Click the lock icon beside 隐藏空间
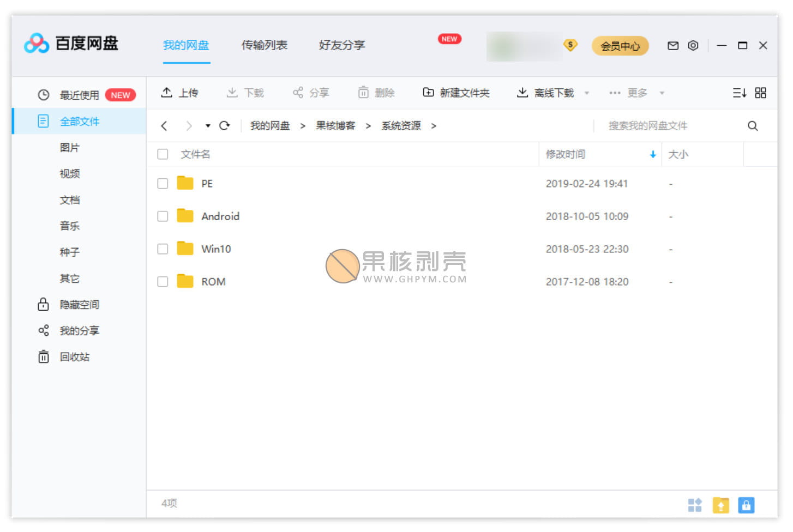793x532 pixels. click(x=44, y=304)
